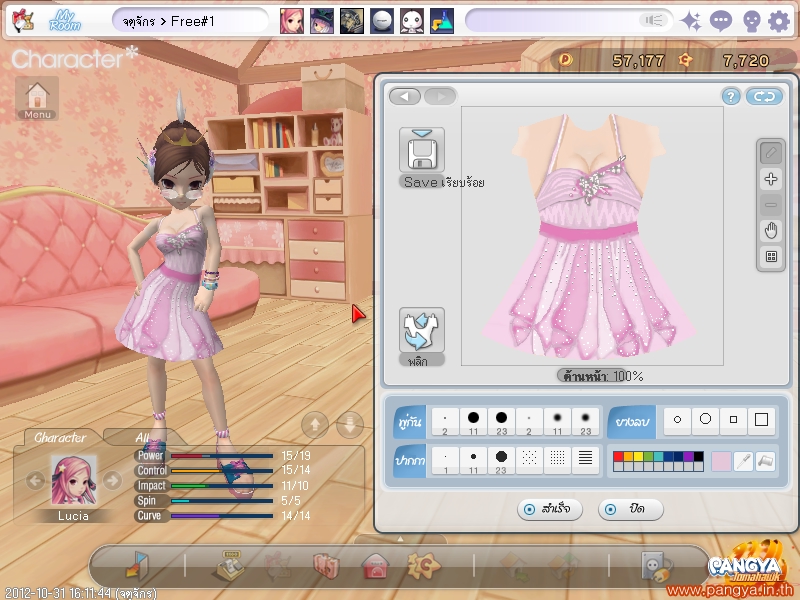Image resolution: width=800 pixels, height=600 pixels.
Task: Choose pen size 1
Action: (x=445, y=460)
